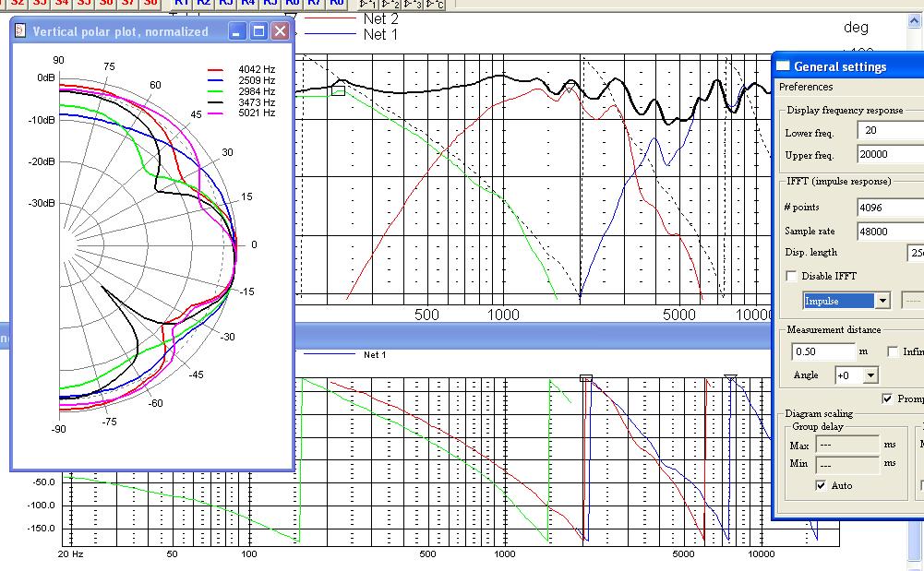924x571 pixels.
Task: Click the Net 1 legend label in upper plot
Action: pos(380,35)
